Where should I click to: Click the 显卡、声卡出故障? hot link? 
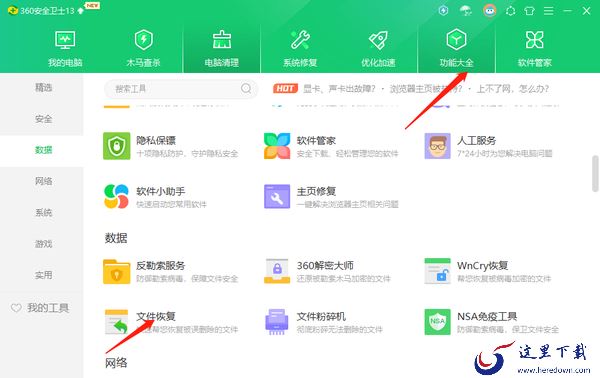point(339,89)
